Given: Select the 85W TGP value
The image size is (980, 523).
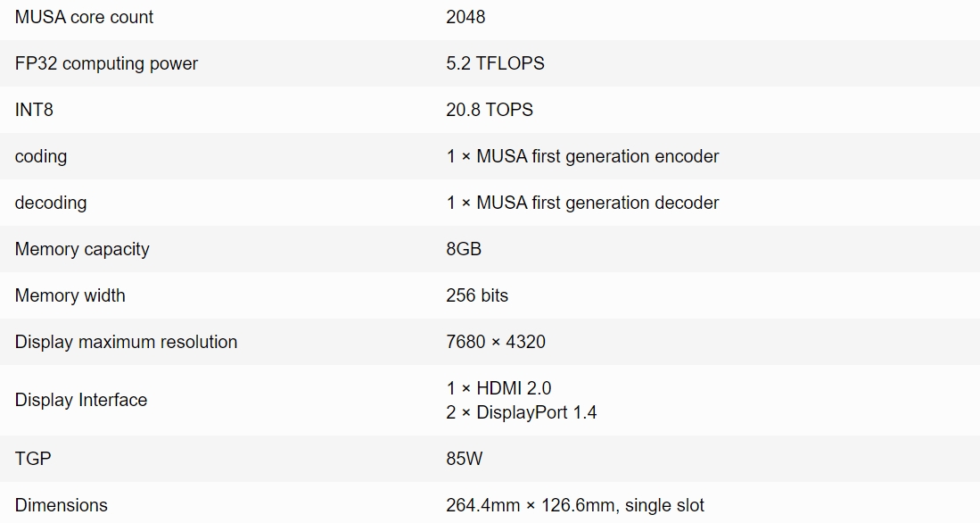Looking at the screenshot, I should point(465,459).
